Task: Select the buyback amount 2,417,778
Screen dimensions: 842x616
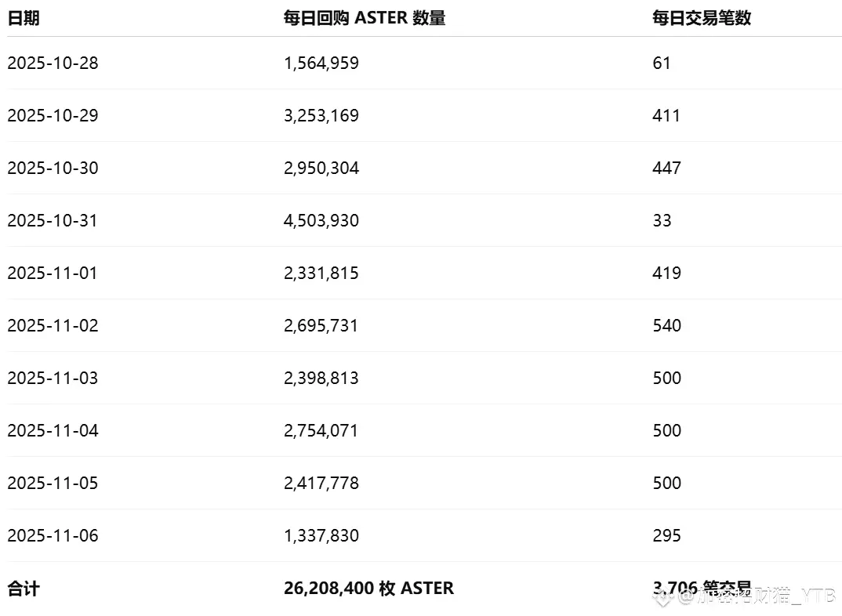Action: tap(321, 483)
